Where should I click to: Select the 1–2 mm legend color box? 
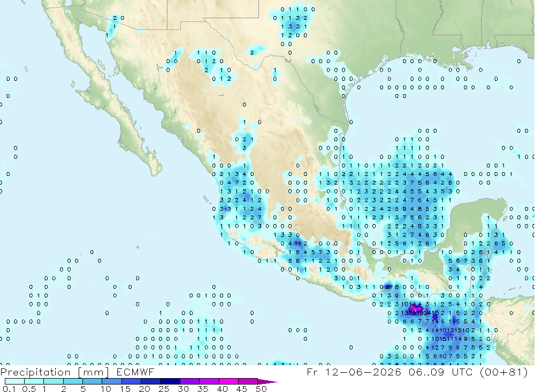pos(53,381)
